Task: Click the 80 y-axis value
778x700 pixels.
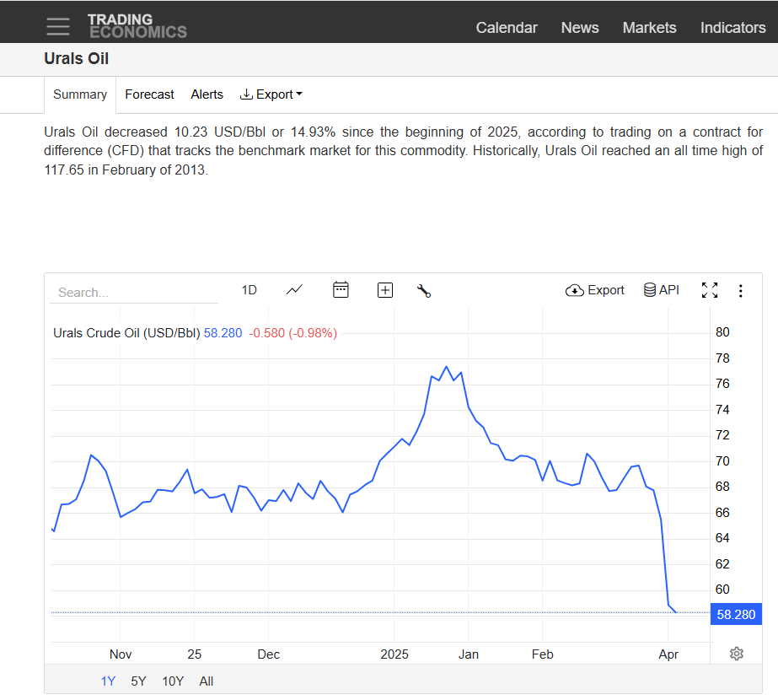Action: point(722,332)
